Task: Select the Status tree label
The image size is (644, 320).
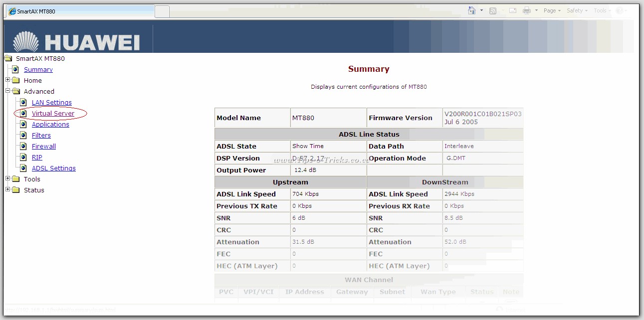Action: point(34,190)
